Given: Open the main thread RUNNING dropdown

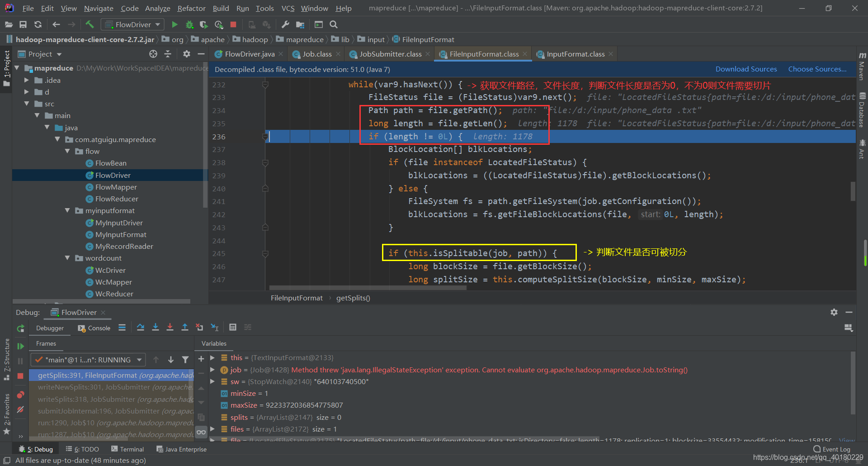Looking at the screenshot, I should (x=88, y=360).
